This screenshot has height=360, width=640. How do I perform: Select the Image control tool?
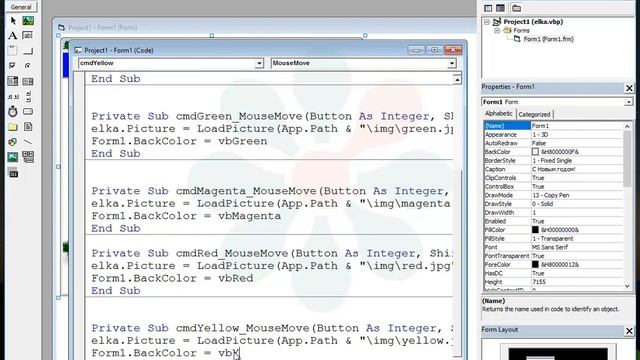coord(13,157)
